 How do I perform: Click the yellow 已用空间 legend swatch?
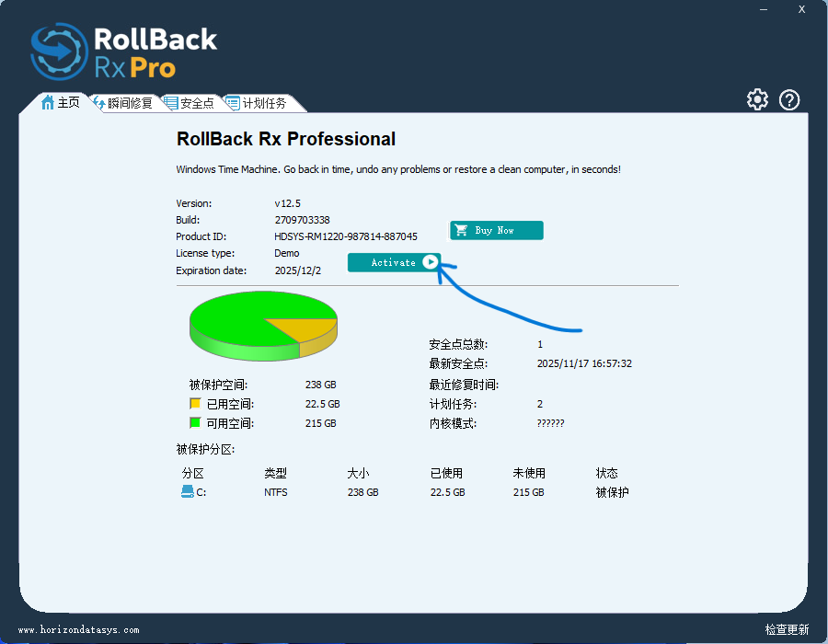(x=195, y=404)
